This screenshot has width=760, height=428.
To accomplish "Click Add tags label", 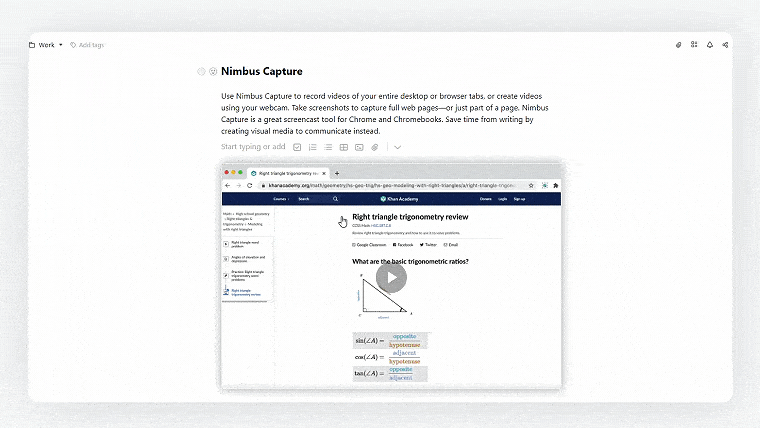I will pyautogui.click(x=91, y=45).
